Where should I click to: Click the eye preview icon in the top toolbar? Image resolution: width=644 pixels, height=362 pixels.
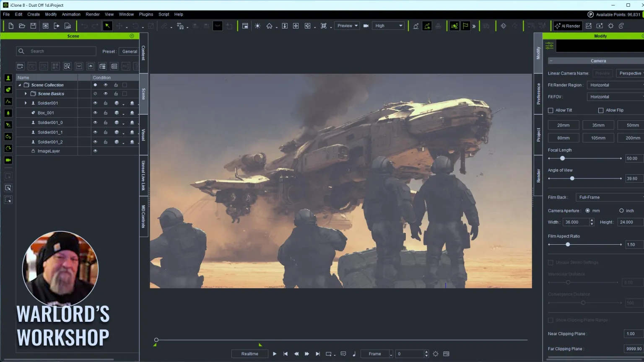(45, 26)
